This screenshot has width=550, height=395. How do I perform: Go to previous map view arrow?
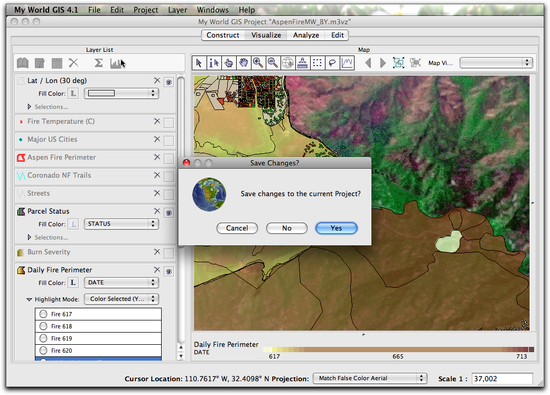click(368, 63)
